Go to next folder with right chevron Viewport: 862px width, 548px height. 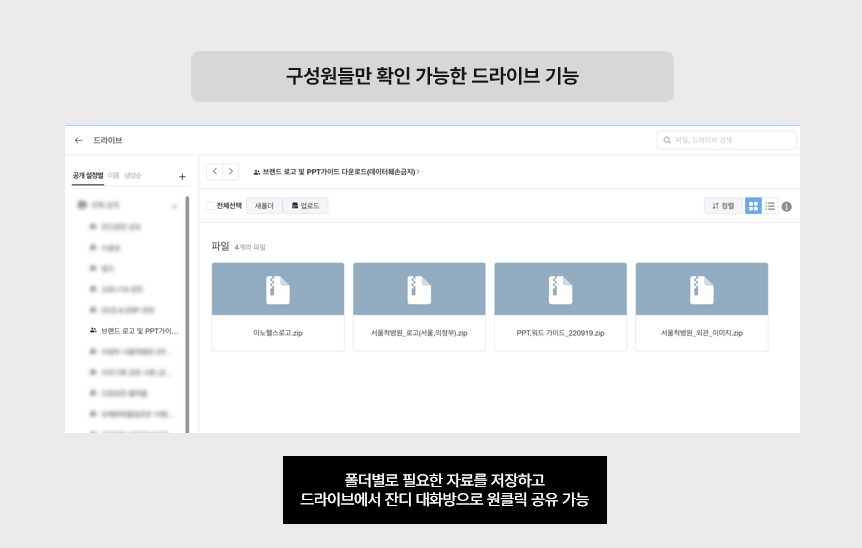[x=231, y=172]
